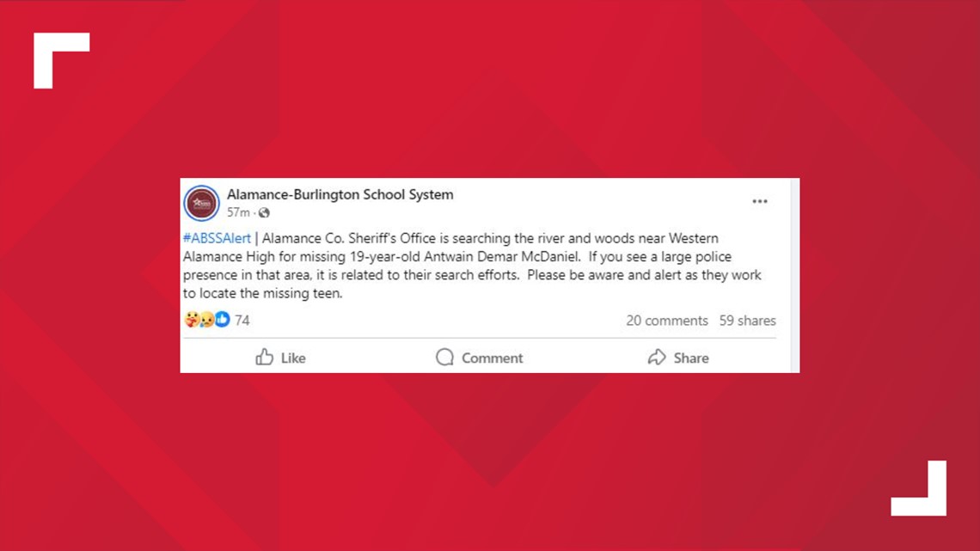The height and width of the screenshot is (551, 980).
Task: Open the 20 comments link
Action: click(667, 321)
